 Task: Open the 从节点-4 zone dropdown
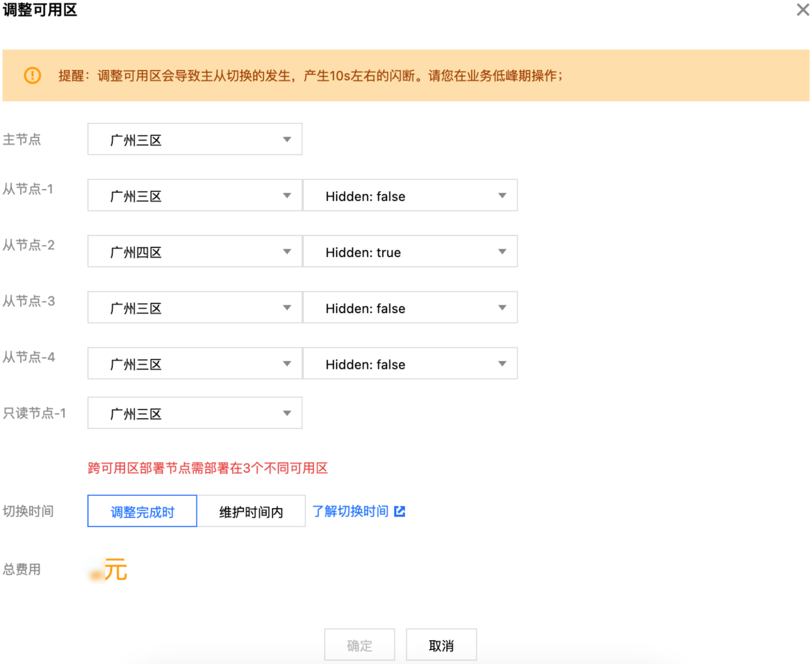pyautogui.click(x=195, y=363)
